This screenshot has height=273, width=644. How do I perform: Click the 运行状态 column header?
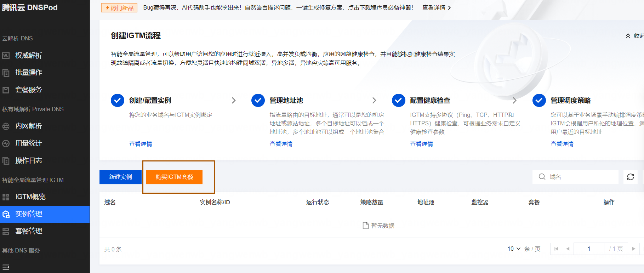coord(318,202)
